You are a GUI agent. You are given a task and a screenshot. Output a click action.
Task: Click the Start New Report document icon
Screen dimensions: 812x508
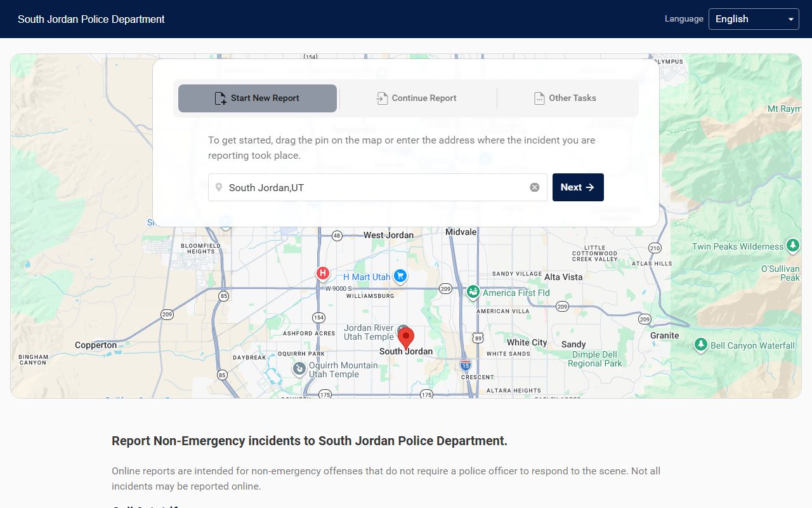(220, 98)
